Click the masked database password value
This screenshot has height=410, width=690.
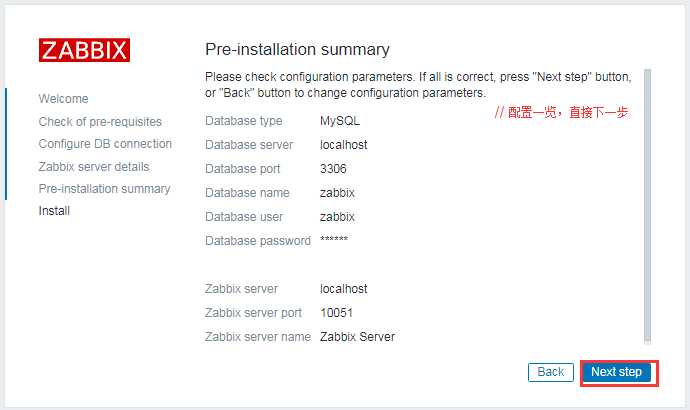(334, 240)
